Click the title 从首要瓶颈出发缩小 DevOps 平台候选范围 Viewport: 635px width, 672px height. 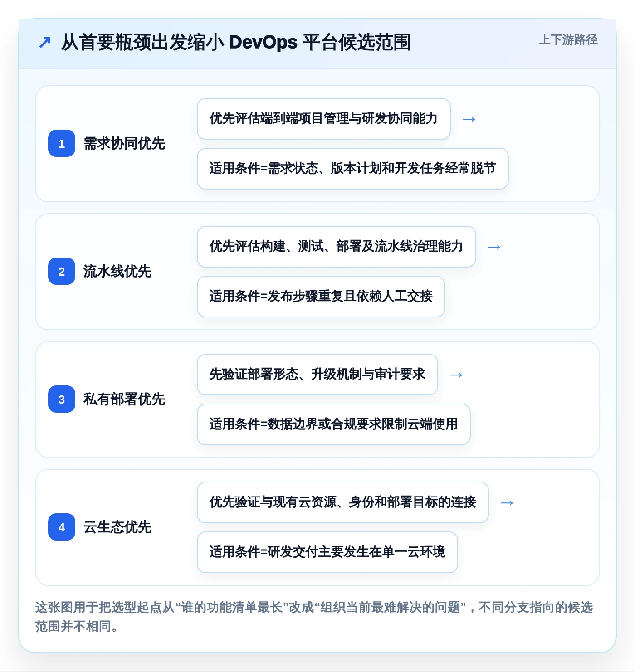point(235,42)
